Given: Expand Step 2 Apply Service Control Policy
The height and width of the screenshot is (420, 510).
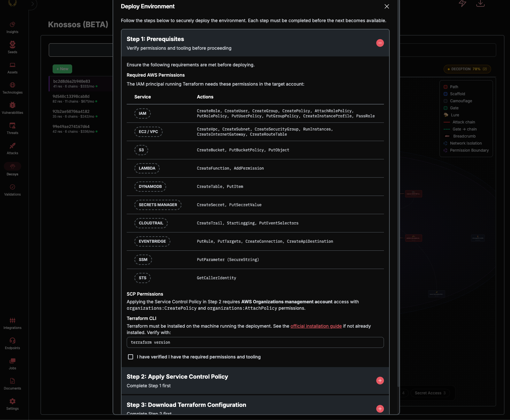Looking at the screenshot, I should pos(380,381).
